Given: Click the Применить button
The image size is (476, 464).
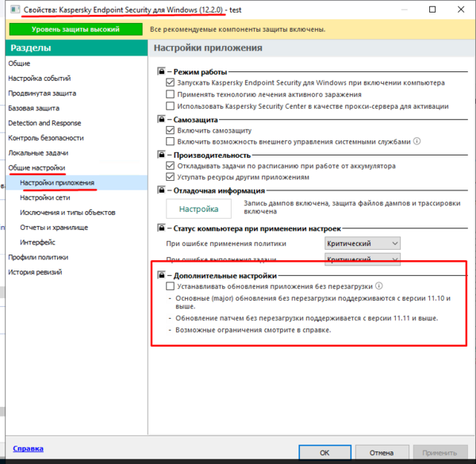Looking at the screenshot, I should pyautogui.click(x=440, y=452).
